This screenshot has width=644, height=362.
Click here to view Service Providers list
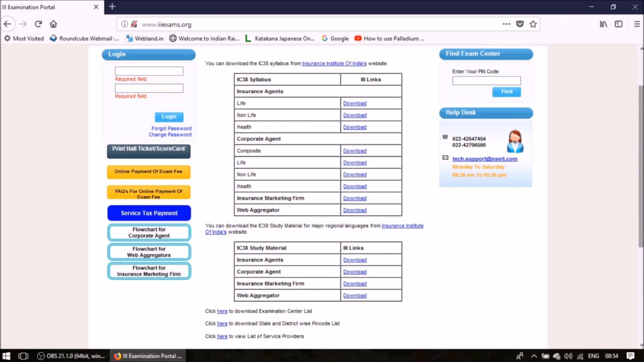[222, 336]
